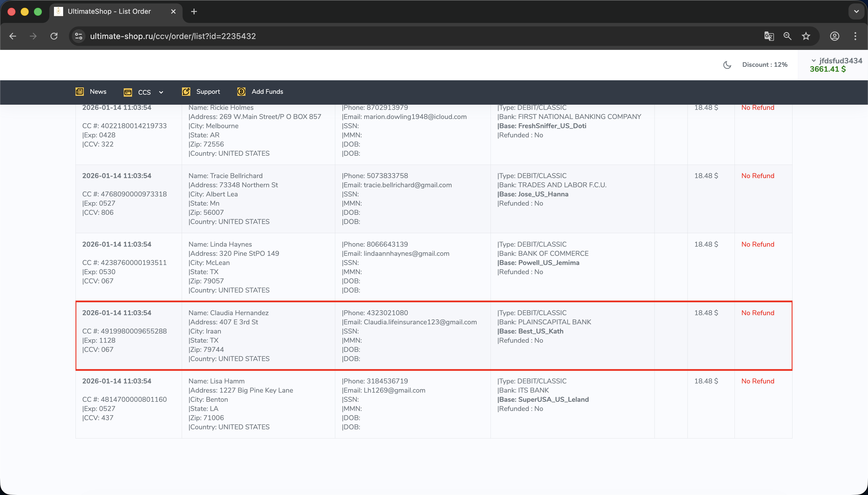This screenshot has width=868, height=495.
Task: Open the Chrome profile icon
Action: 834,36
